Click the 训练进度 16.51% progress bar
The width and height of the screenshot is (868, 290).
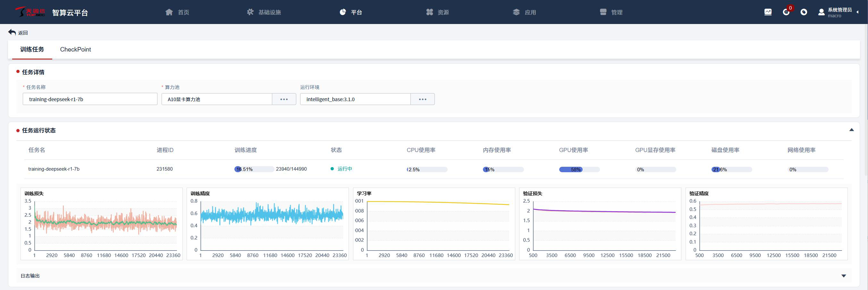point(254,169)
